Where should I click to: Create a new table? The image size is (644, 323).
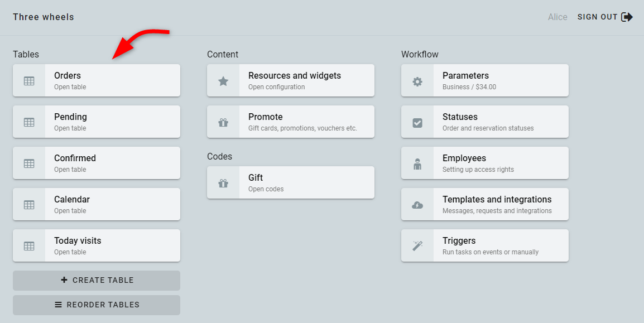click(97, 280)
